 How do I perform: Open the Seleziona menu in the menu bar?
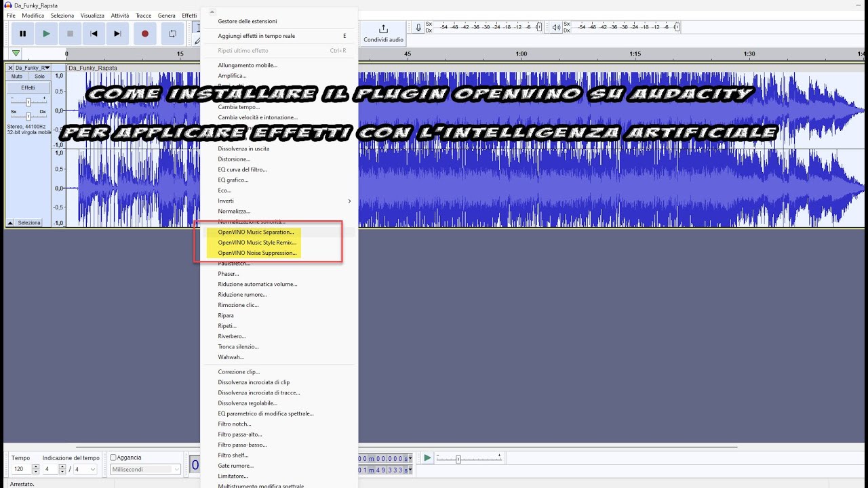coord(62,15)
